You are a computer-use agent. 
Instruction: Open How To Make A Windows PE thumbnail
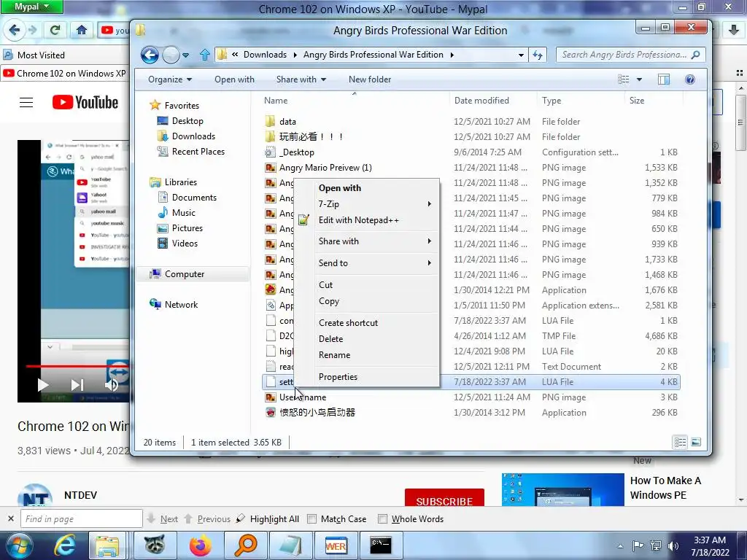click(562, 489)
